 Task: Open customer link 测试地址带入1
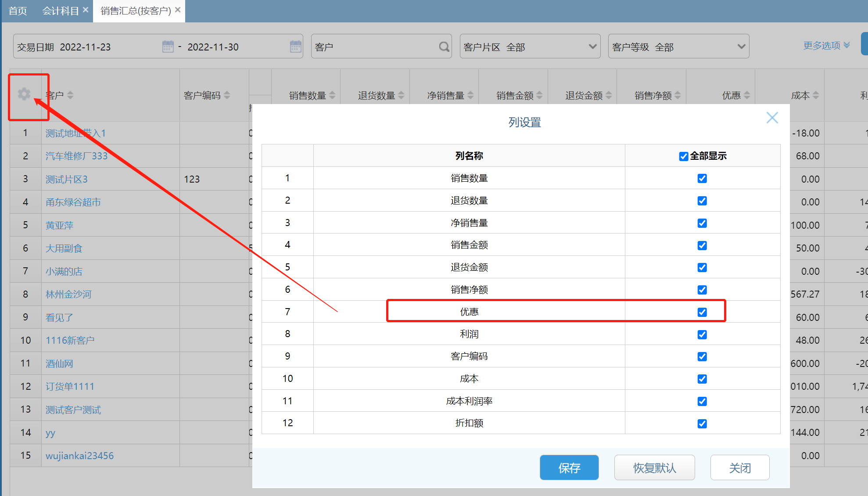[x=75, y=133]
